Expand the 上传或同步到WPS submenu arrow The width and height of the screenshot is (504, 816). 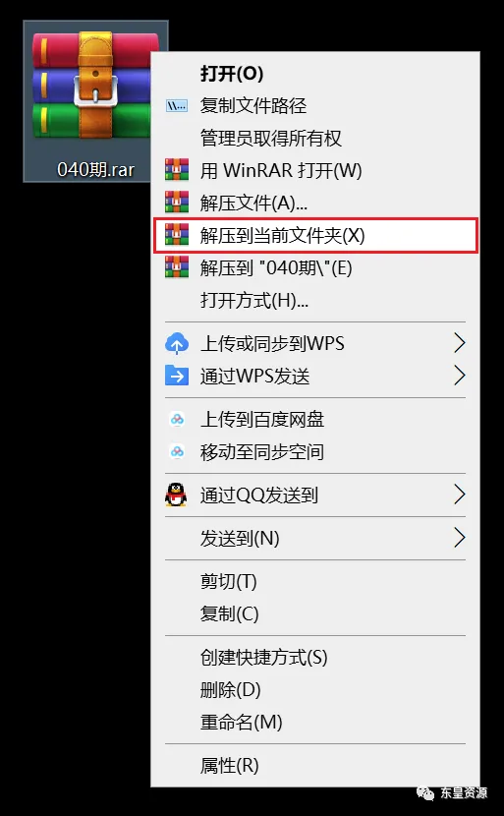click(459, 343)
